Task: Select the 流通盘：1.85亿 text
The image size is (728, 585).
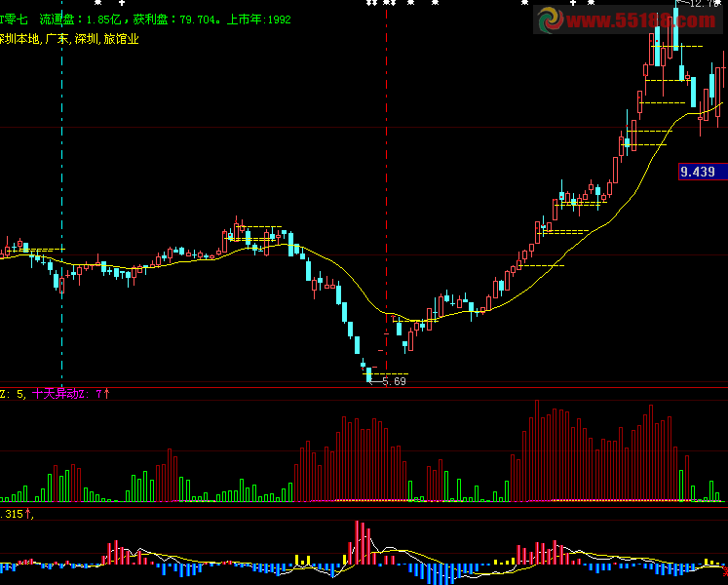Action: click(x=80, y=19)
